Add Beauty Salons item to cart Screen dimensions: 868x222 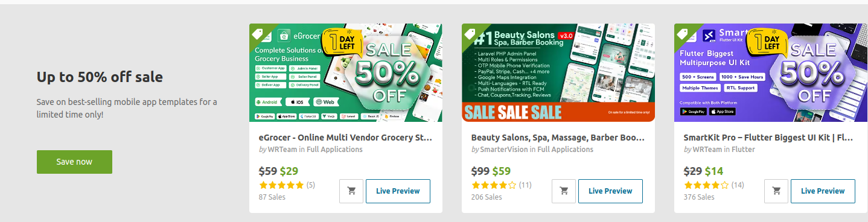click(x=564, y=191)
